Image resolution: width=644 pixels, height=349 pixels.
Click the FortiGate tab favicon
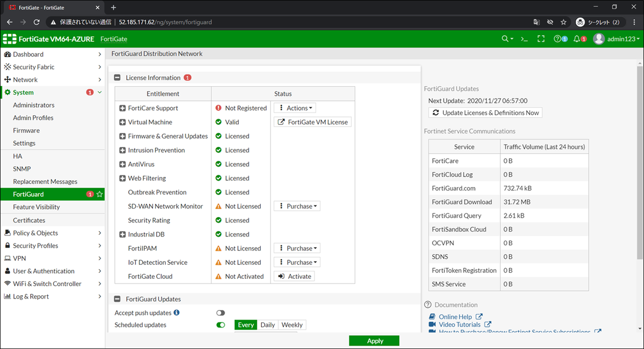coord(12,8)
